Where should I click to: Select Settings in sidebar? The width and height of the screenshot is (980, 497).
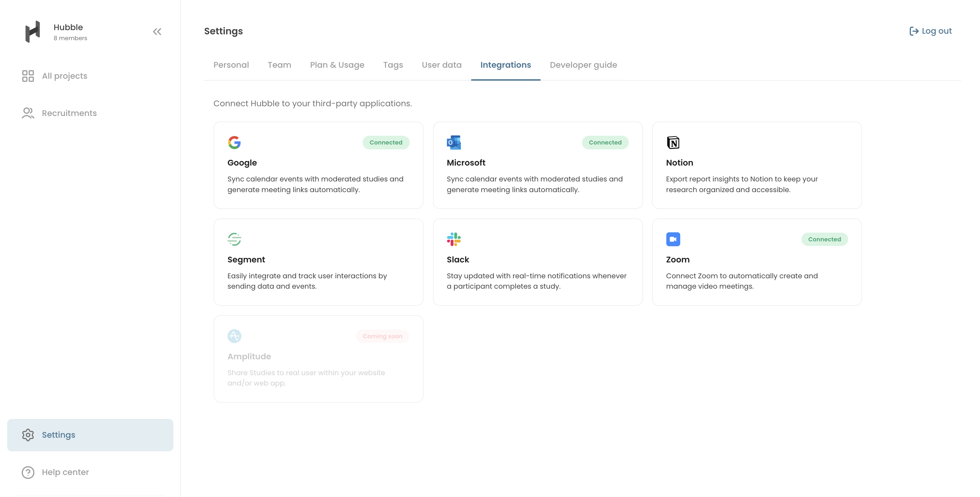point(90,435)
